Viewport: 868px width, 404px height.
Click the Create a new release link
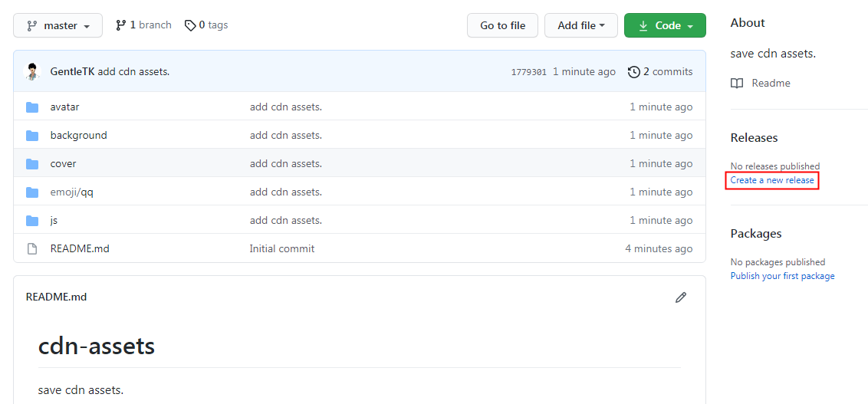coord(772,180)
